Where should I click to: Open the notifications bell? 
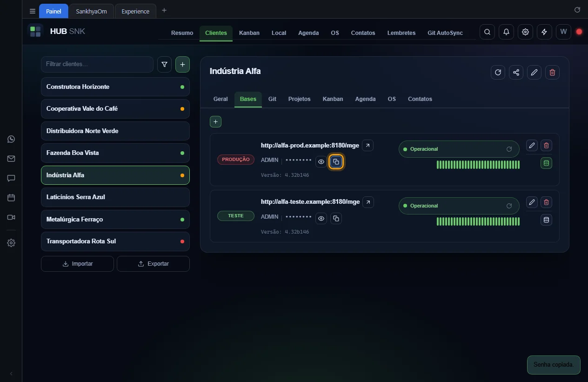[506, 32]
